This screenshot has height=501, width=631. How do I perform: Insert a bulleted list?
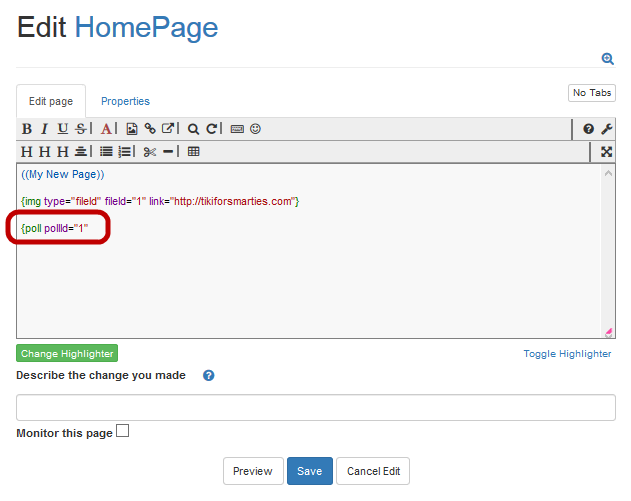[x=106, y=152]
